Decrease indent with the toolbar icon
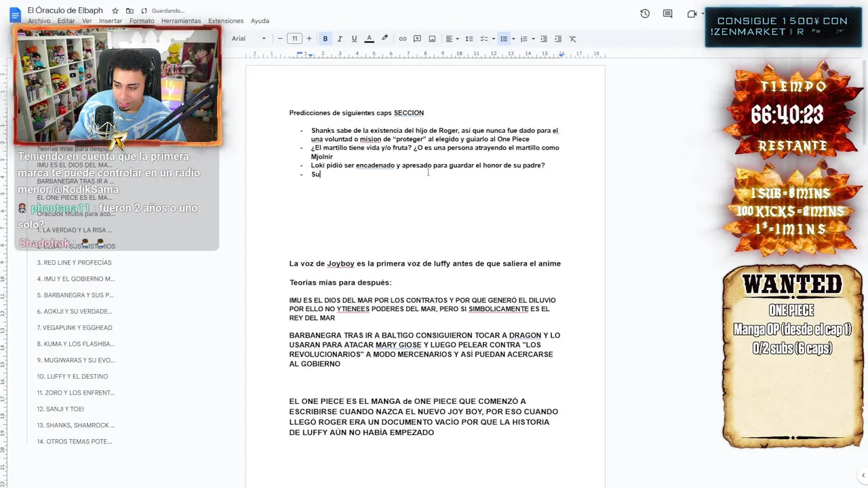 pyautogui.click(x=544, y=39)
